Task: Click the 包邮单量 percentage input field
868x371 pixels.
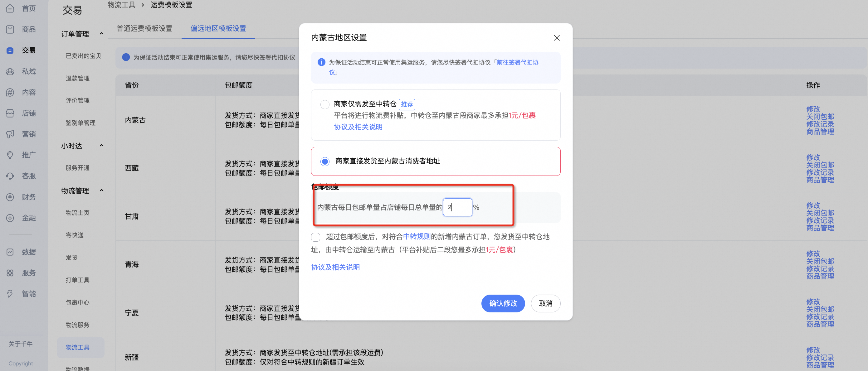Action: [457, 207]
